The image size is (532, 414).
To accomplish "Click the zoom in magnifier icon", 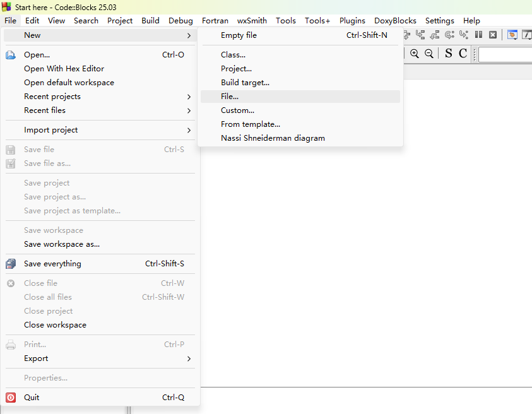I will pyautogui.click(x=415, y=54).
